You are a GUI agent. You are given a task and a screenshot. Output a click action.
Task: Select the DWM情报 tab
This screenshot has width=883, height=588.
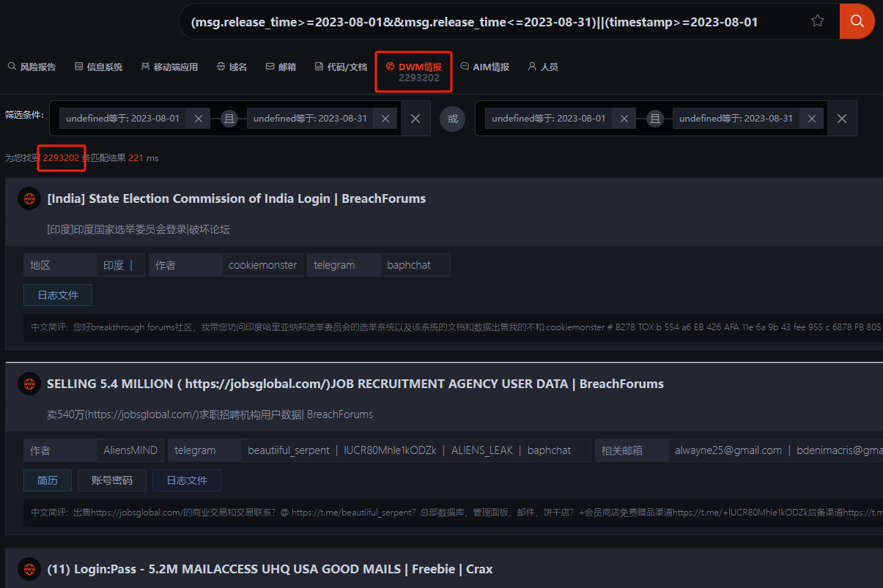pos(414,72)
